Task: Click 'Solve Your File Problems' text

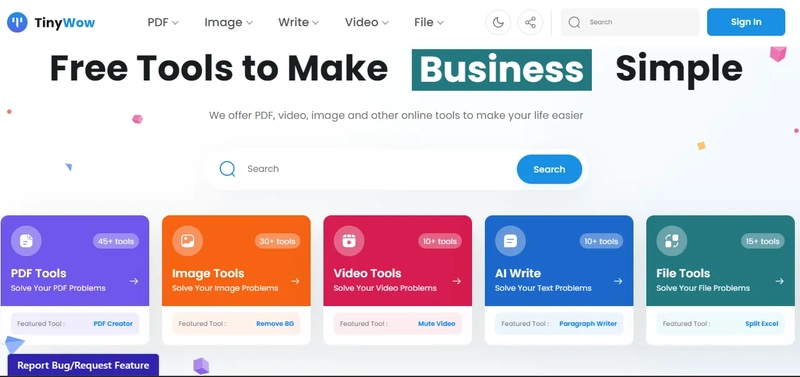Action: [x=703, y=288]
